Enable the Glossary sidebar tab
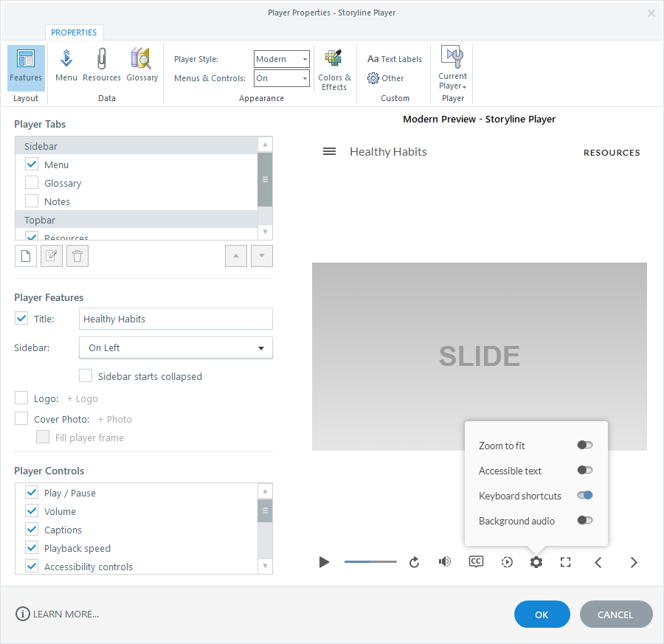Viewport: 664px width, 644px height. 32,182
